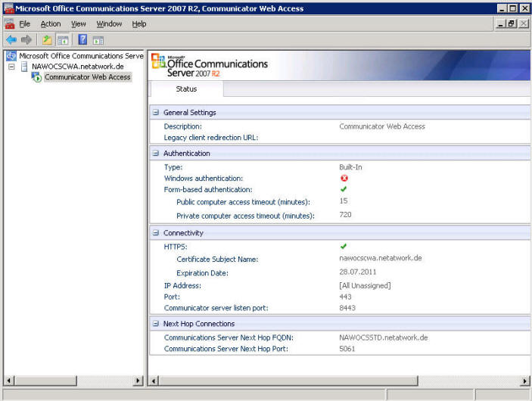
Task: Select Microsoft Office Communications Server root node
Action: tap(82, 56)
